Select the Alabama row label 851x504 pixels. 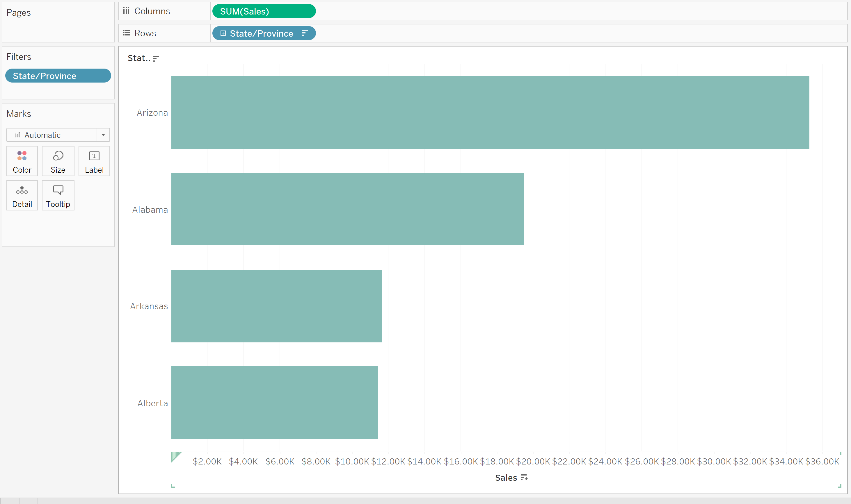coord(150,210)
